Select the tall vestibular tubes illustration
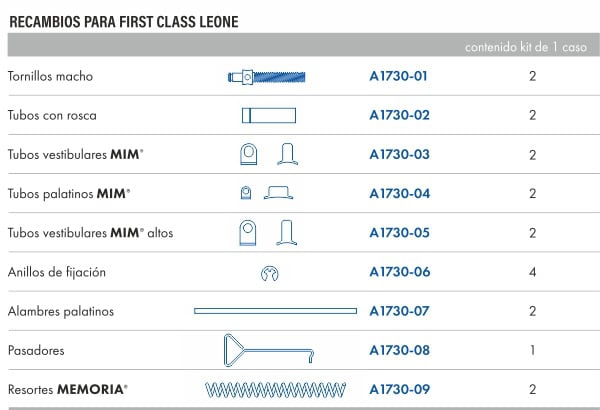The image size is (600, 410). (x=268, y=232)
